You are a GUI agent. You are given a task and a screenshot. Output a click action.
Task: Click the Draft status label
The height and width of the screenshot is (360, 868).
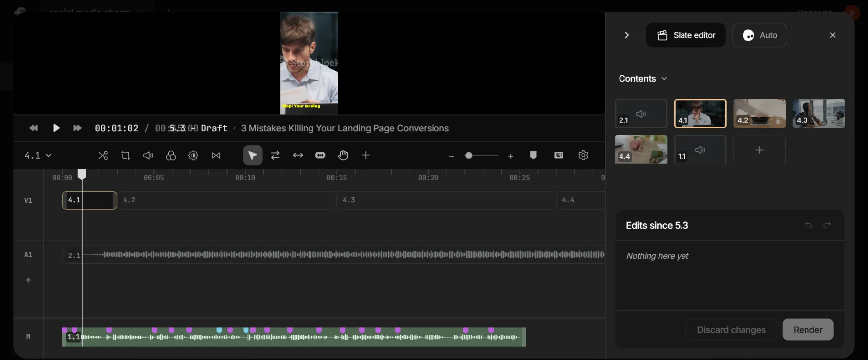214,128
